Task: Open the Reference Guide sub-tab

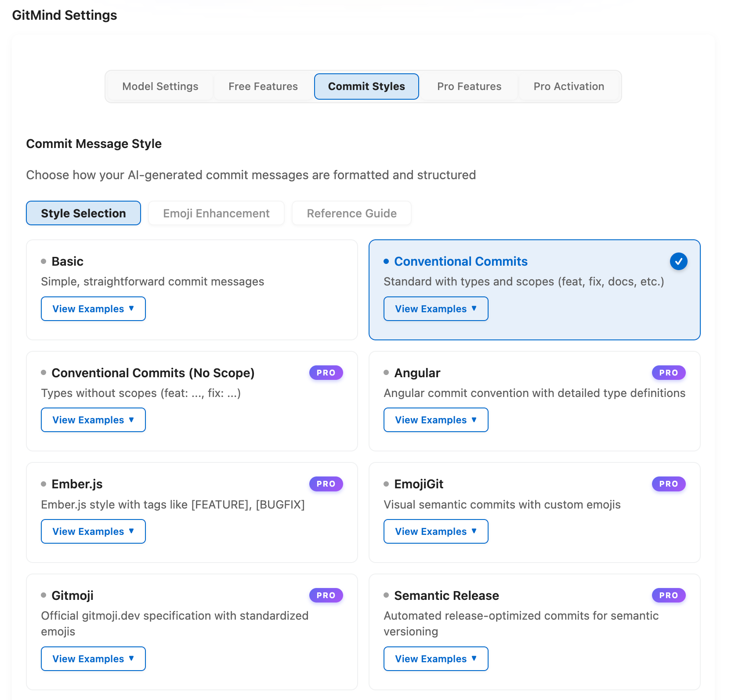Action: pos(351,213)
